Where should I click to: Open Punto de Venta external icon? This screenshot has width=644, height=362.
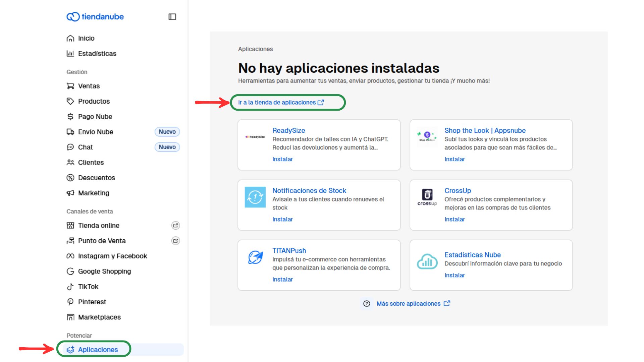coord(175,241)
